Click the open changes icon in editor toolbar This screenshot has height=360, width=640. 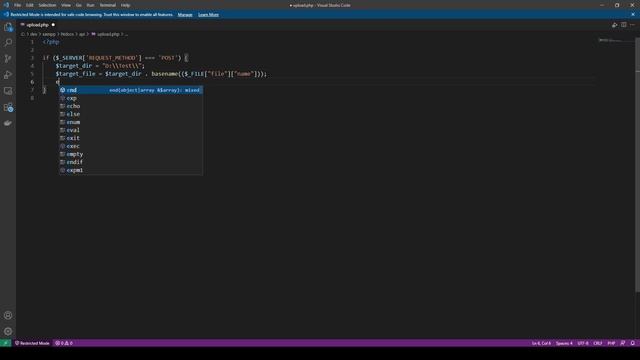[x=615, y=25]
